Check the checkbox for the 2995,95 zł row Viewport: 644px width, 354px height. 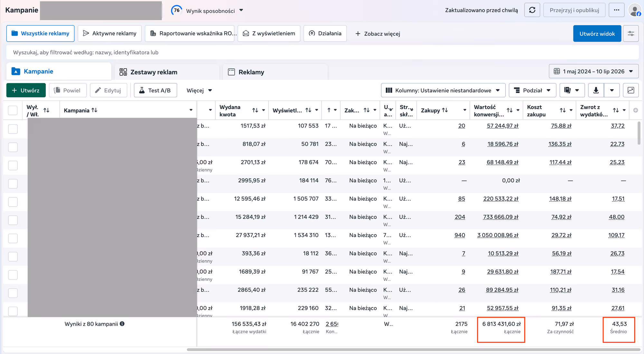click(x=13, y=184)
